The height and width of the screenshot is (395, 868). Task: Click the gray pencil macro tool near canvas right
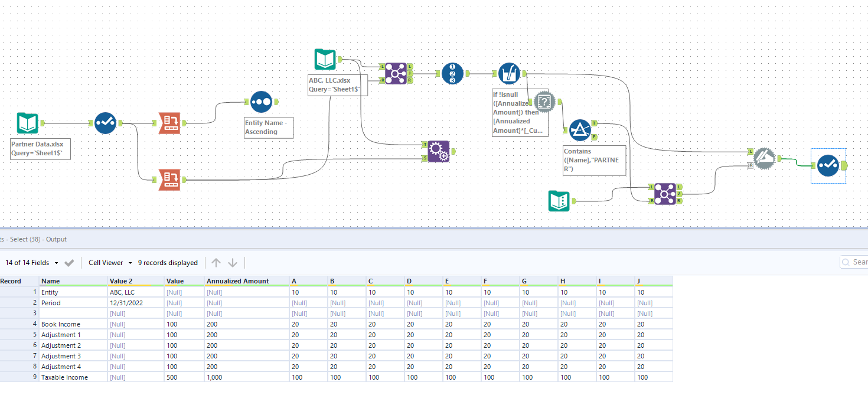click(x=764, y=158)
